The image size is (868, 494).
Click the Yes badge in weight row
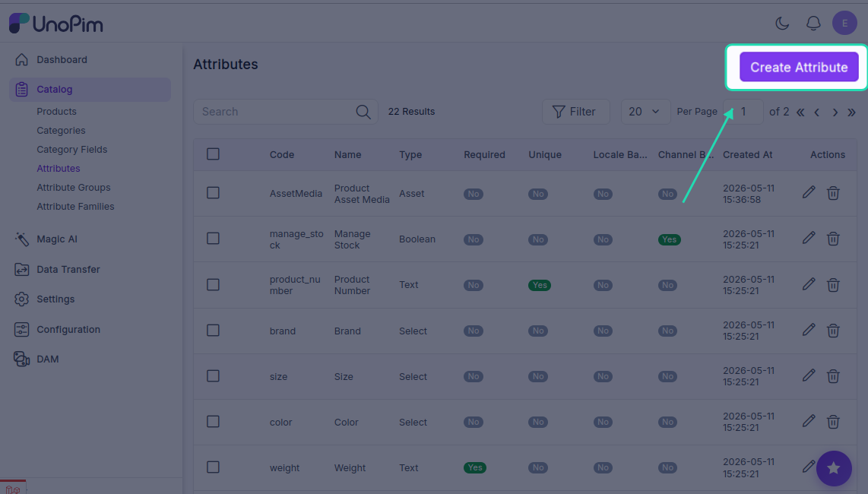point(474,467)
